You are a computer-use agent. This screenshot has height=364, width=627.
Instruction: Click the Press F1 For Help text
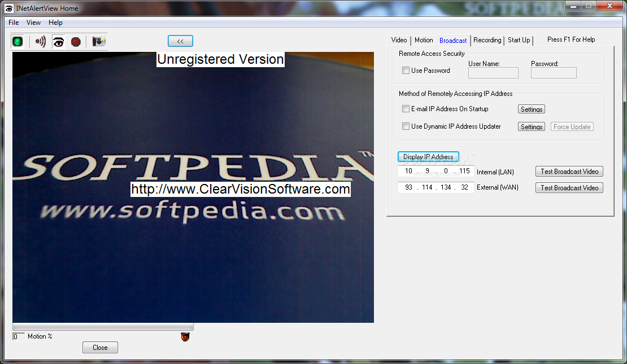571,40
